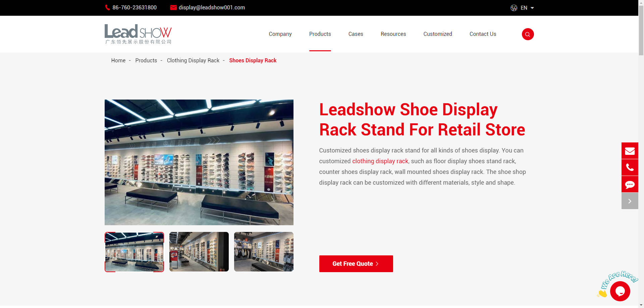Open the floating email sidebar icon

tap(630, 151)
